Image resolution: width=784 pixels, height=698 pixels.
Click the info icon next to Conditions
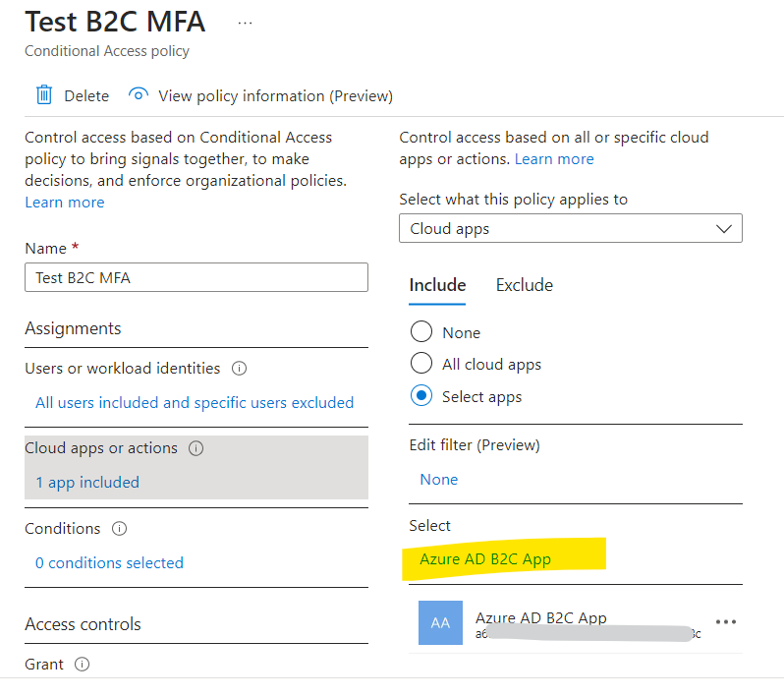click(x=119, y=528)
